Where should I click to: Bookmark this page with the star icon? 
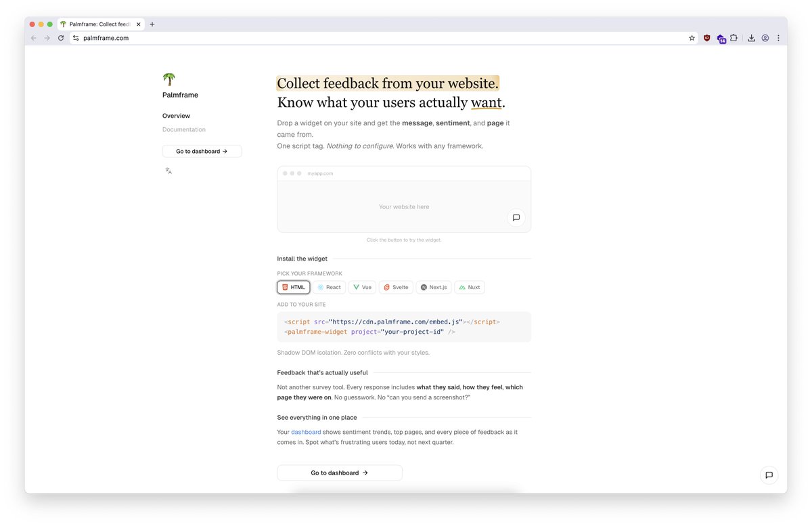coord(692,38)
